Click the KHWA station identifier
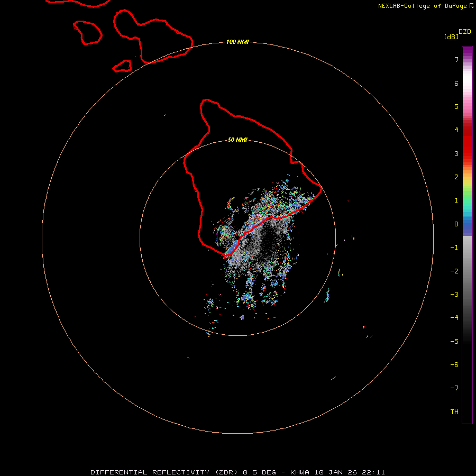This screenshot has width=476, height=476. coord(300,472)
